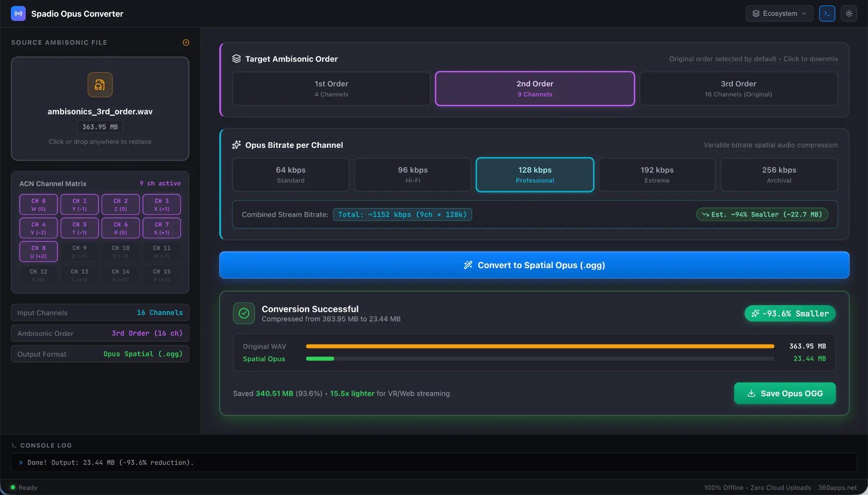Viewport: 868px width, 495px height.
Task: Click the target icon beside Source Ambisonic File
Action: click(x=186, y=42)
